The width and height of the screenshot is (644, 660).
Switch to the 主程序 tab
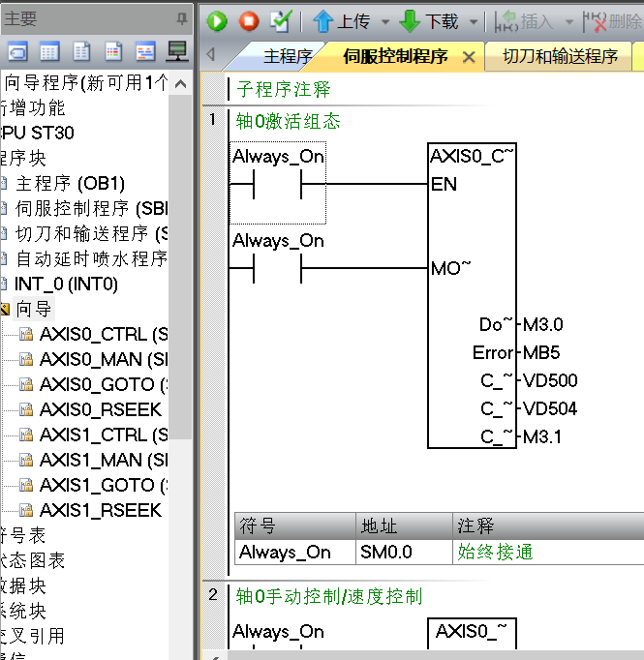[288, 56]
